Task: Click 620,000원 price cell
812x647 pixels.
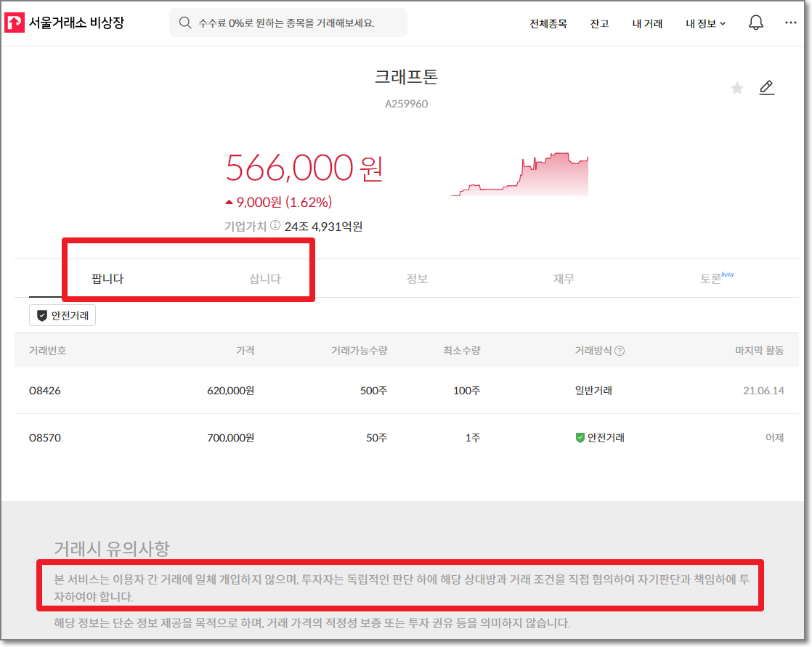Action: 230,391
